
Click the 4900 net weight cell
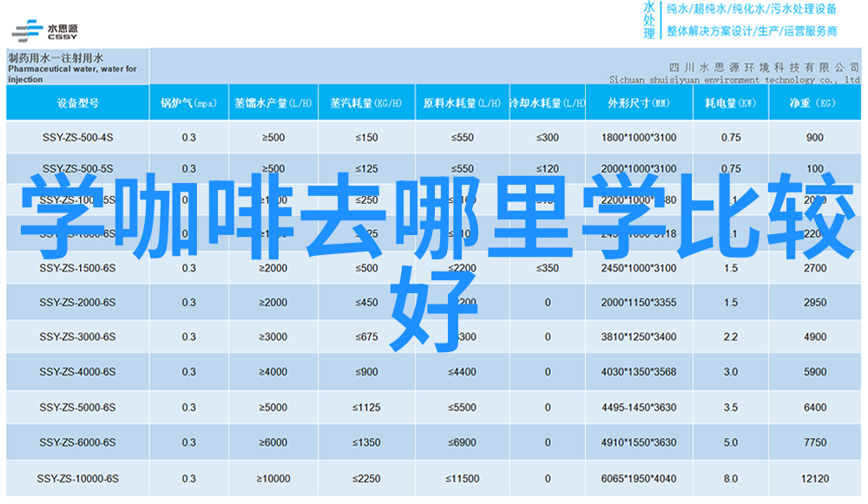(x=815, y=337)
